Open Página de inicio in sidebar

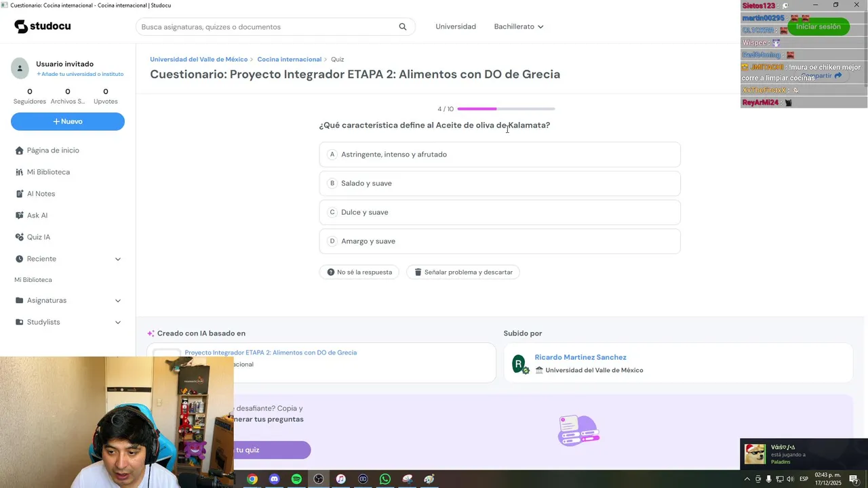53,150
